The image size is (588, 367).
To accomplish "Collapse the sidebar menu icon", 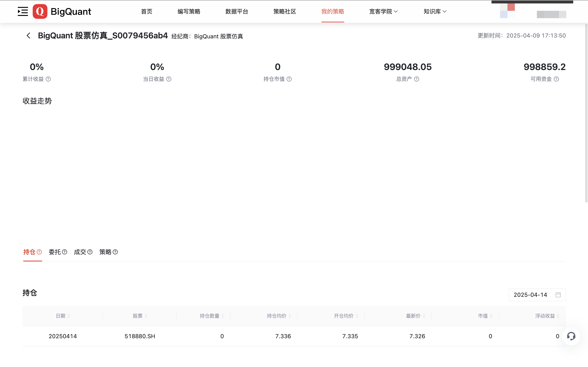I will (23, 11).
